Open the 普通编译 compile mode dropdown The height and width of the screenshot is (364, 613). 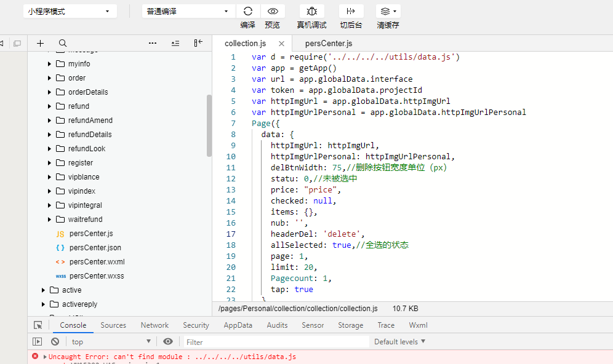tap(188, 11)
